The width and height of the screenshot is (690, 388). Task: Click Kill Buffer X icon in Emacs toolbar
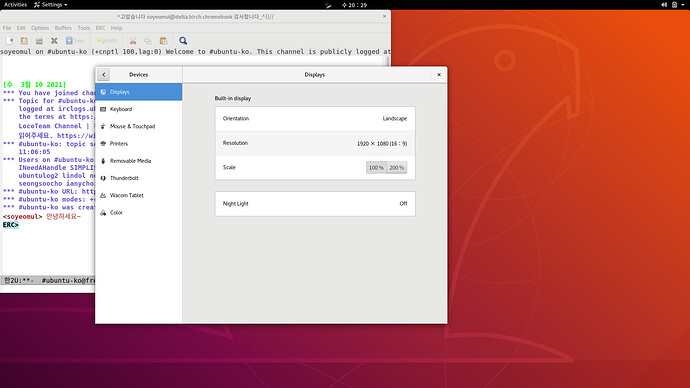[54, 40]
